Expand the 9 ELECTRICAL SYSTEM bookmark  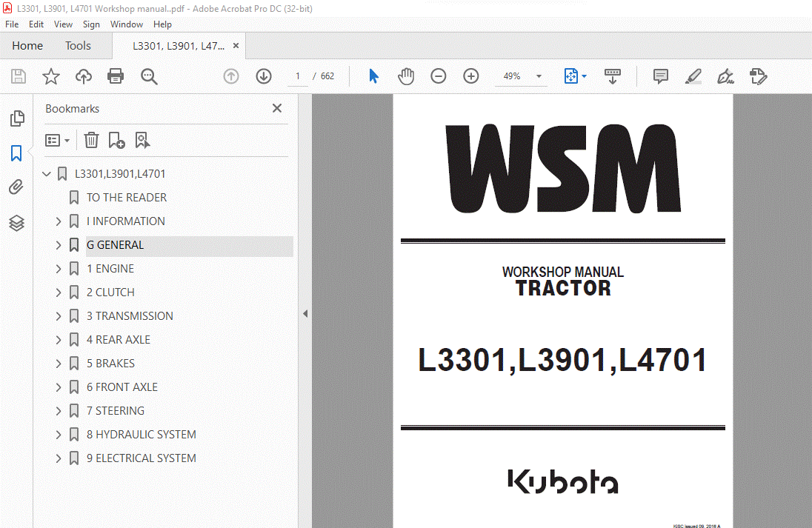(59, 458)
